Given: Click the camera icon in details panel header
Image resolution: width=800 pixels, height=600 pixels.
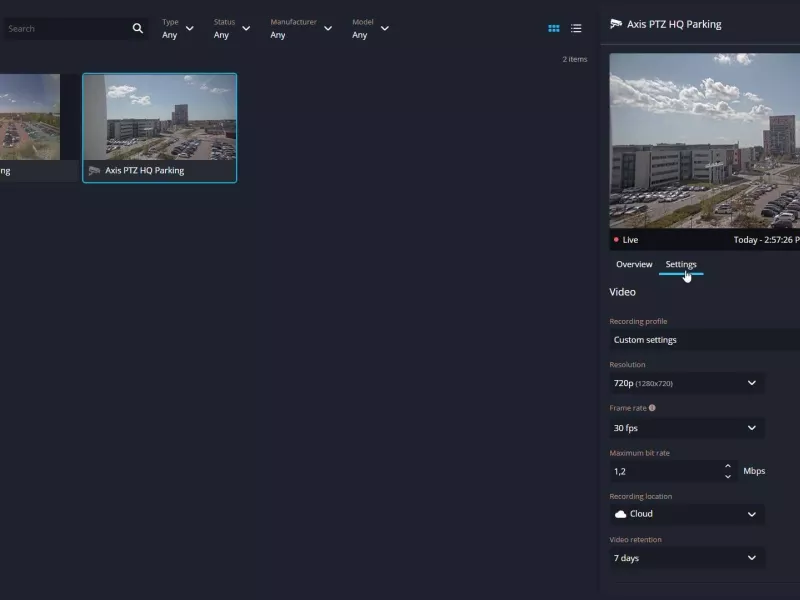Looking at the screenshot, I should [x=616, y=24].
